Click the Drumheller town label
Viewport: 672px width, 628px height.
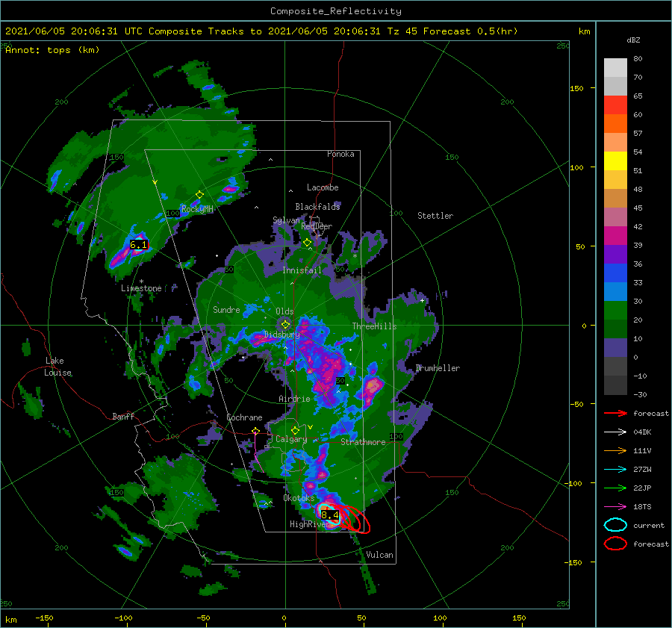(x=438, y=368)
